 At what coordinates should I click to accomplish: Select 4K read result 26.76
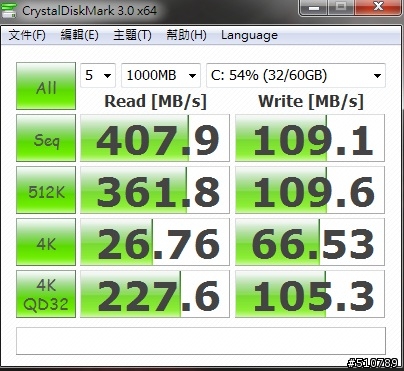[x=155, y=242]
